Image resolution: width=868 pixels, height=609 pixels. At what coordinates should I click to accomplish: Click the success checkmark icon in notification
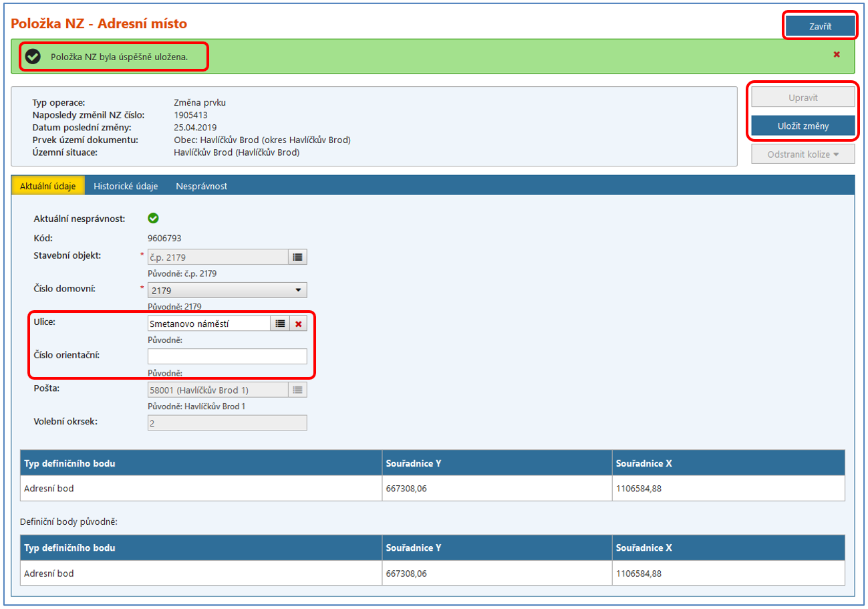32,57
